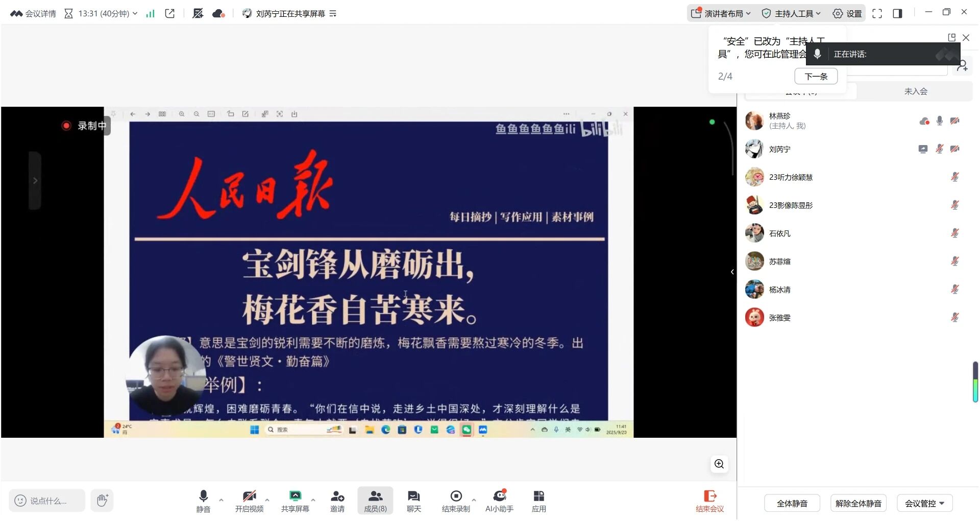
Task: Click the raise hand icon
Action: 102,500
